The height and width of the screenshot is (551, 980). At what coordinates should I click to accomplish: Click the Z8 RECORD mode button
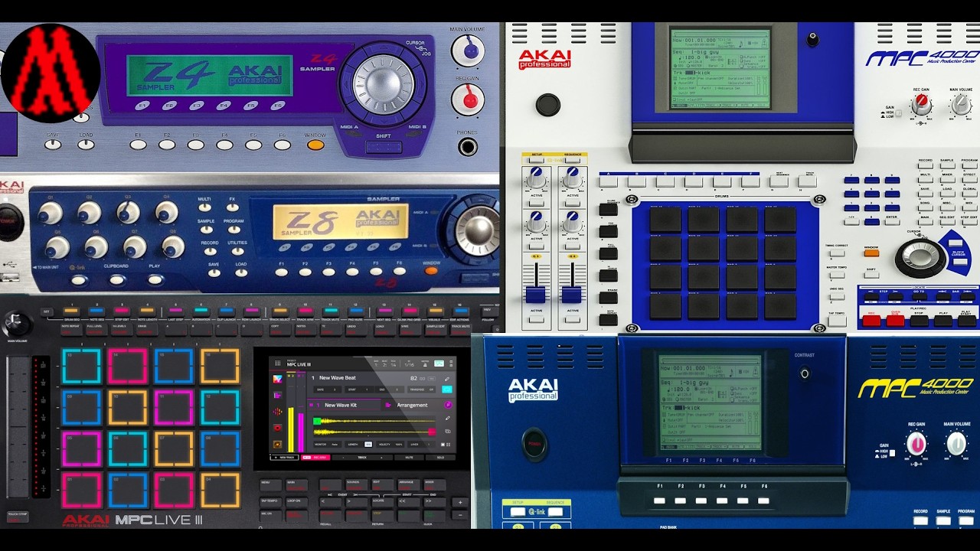[211, 251]
